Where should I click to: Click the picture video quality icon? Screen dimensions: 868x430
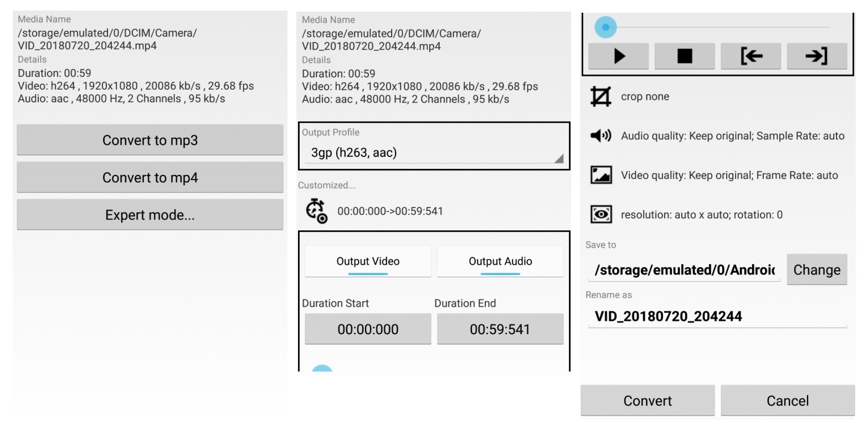click(x=601, y=175)
